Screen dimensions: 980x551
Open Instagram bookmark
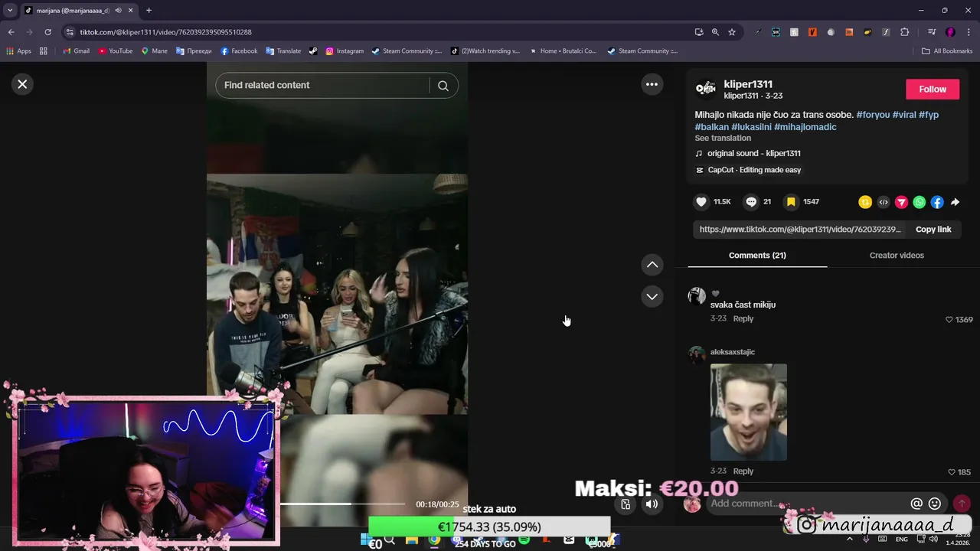coord(345,51)
